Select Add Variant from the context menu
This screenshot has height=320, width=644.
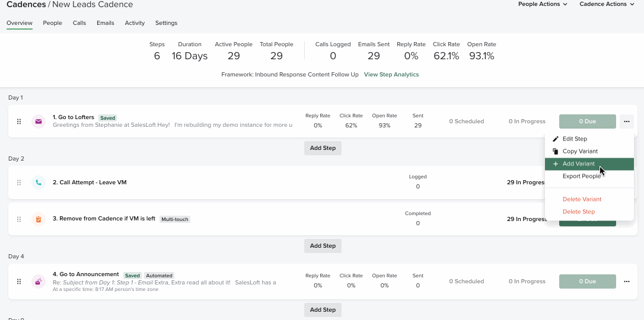coord(578,164)
